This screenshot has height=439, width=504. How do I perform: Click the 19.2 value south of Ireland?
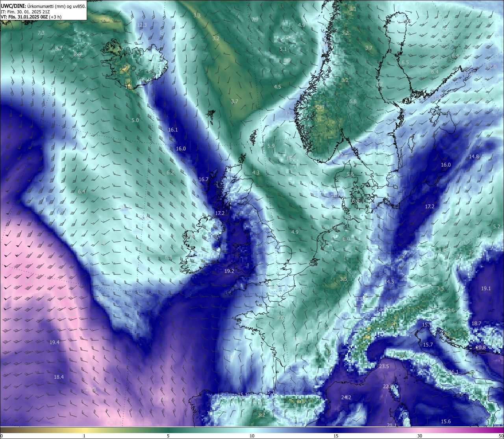point(229,271)
